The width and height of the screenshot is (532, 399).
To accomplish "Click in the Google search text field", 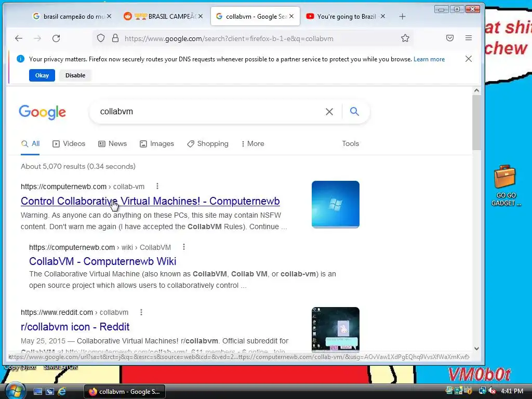I will tap(209, 112).
